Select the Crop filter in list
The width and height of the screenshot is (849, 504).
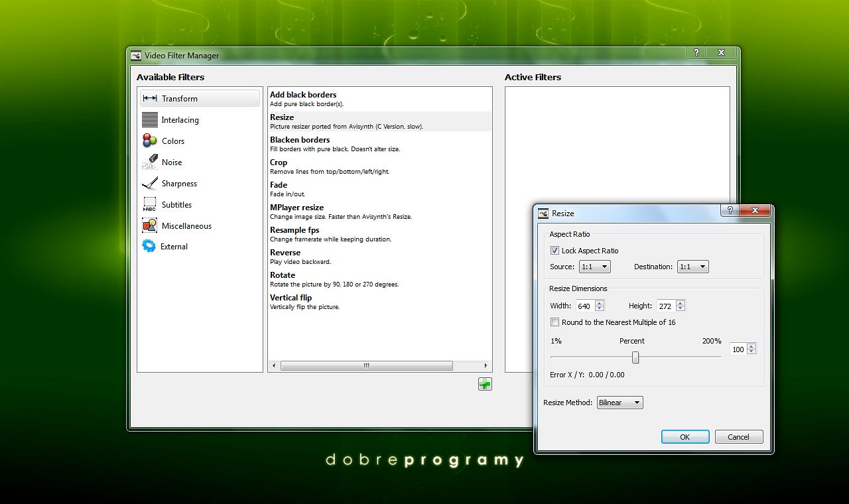pyautogui.click(x=279, y=162)
